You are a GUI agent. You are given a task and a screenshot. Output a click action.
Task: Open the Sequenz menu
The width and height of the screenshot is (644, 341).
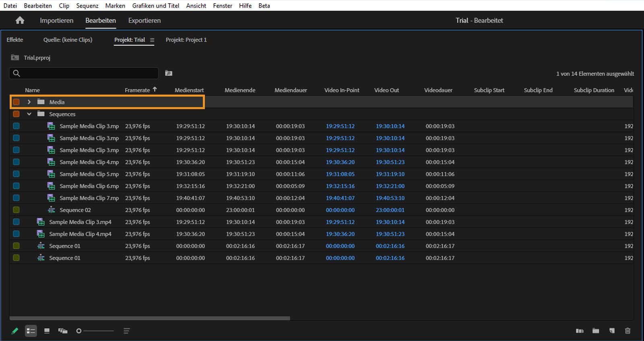point(87,6)
